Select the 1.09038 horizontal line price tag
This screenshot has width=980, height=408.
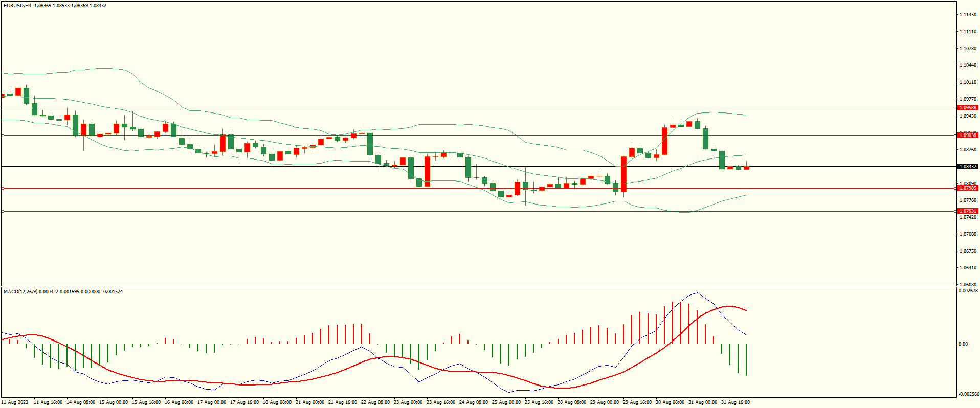(x=967, y=135)
